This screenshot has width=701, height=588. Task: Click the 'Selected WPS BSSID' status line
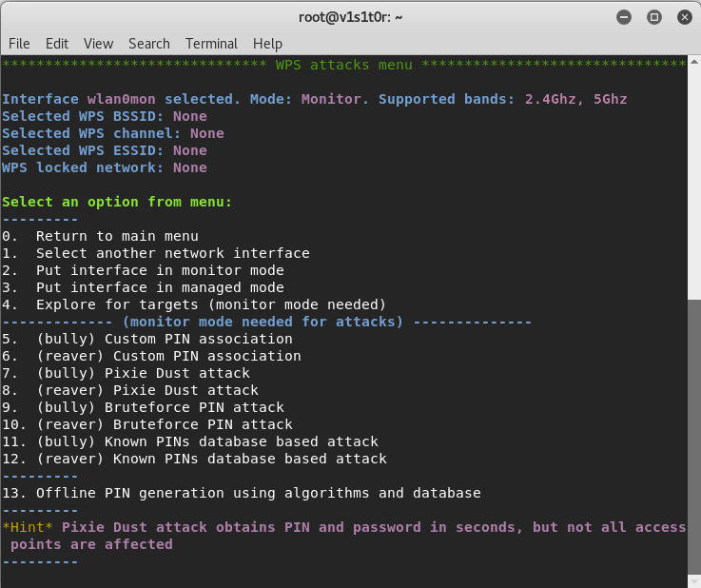coord(105,116)
